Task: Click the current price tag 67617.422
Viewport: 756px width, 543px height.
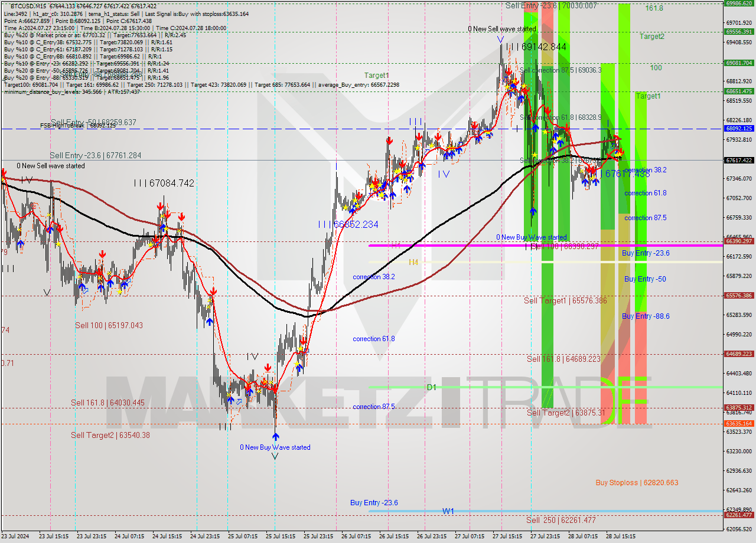Action: tap(739, 160)
